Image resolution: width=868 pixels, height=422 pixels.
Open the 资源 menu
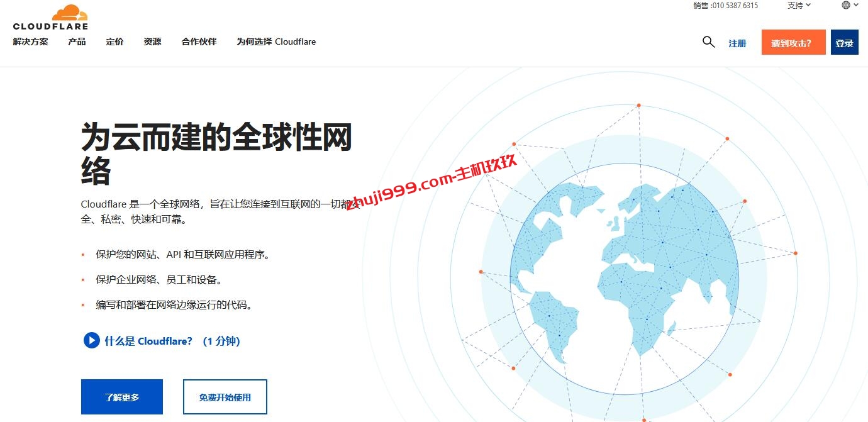click(152, 42)
